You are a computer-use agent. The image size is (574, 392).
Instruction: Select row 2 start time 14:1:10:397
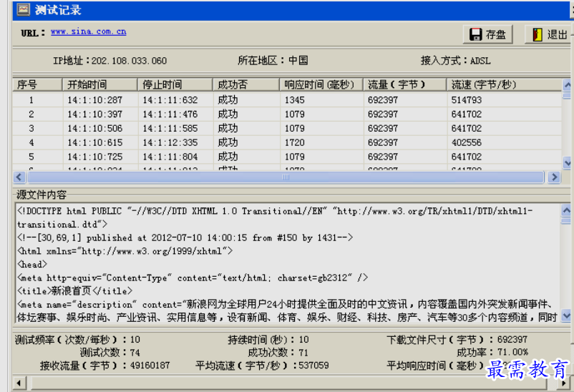point(94,114)
